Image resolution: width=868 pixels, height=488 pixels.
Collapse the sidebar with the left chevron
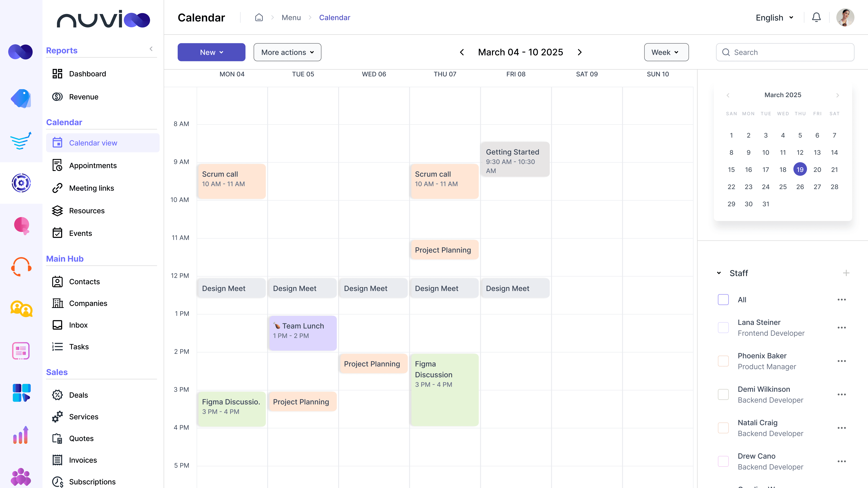tap(151, 49)
